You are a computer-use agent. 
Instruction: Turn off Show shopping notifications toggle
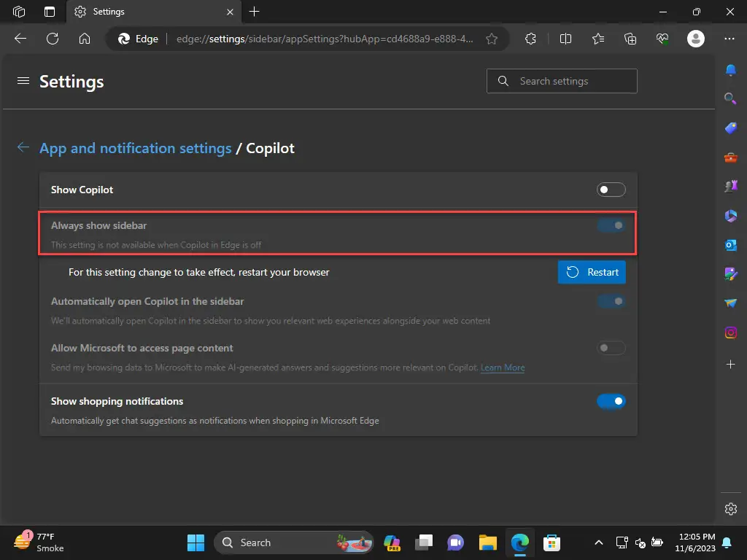coord(611,401)
